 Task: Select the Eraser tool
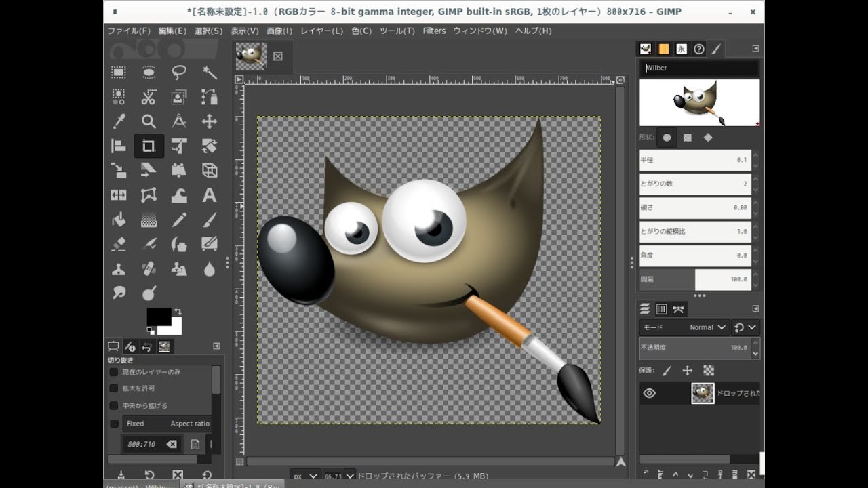[x=119, y=244]
